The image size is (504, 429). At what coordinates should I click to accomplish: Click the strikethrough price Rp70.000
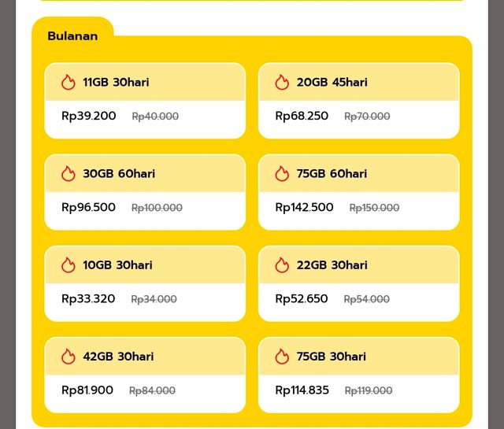pos(367,116)
